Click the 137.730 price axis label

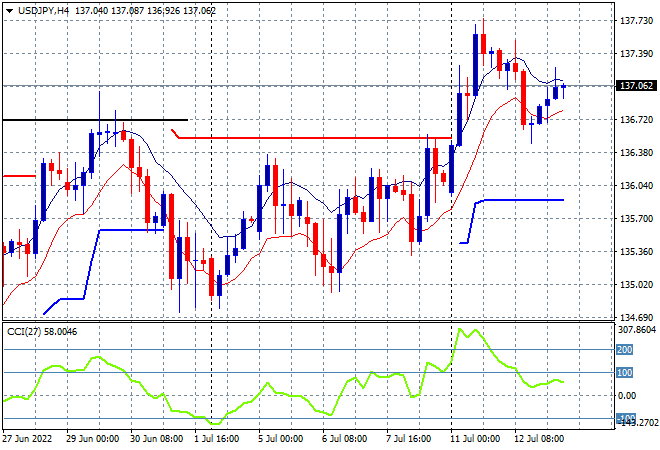pyautogui.click(x=636, y=21)
